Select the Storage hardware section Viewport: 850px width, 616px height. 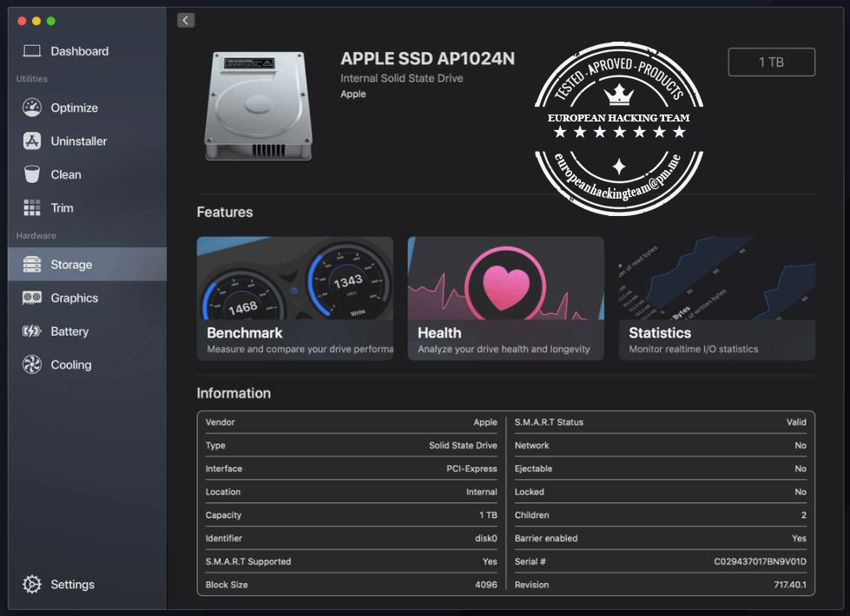[72, 265]
